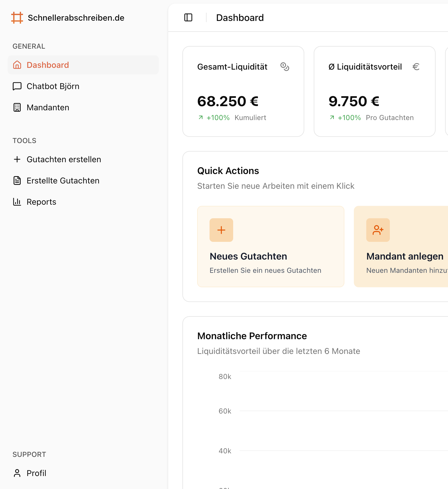Click the add-user icon on Mandant anlegen

(x=378, y=230)
